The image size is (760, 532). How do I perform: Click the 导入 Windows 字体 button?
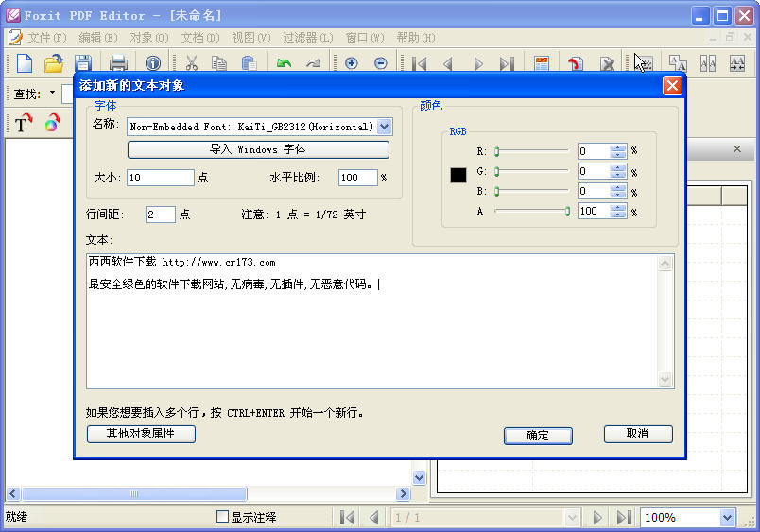(x=258, y=149)
